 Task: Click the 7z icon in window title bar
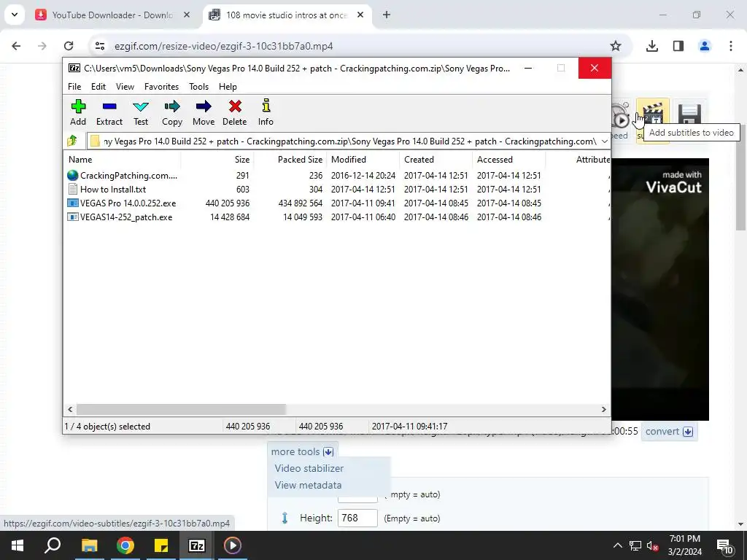74,68
